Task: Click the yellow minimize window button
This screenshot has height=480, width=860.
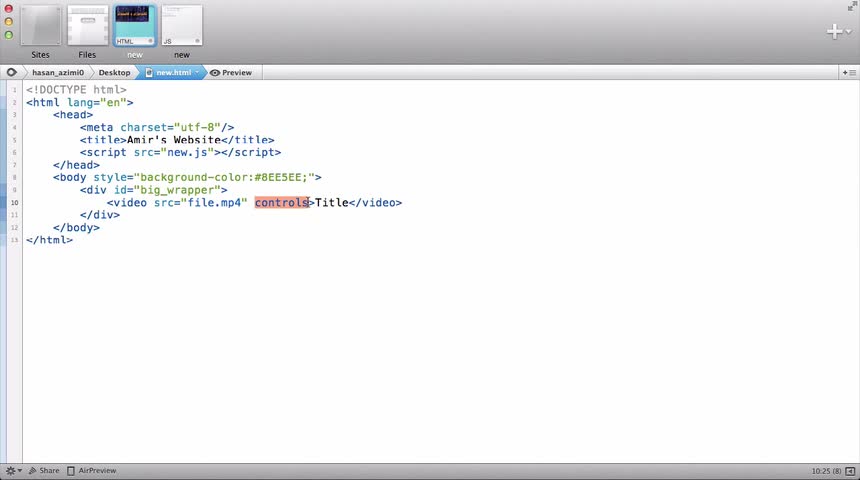Action: point(9,22)
